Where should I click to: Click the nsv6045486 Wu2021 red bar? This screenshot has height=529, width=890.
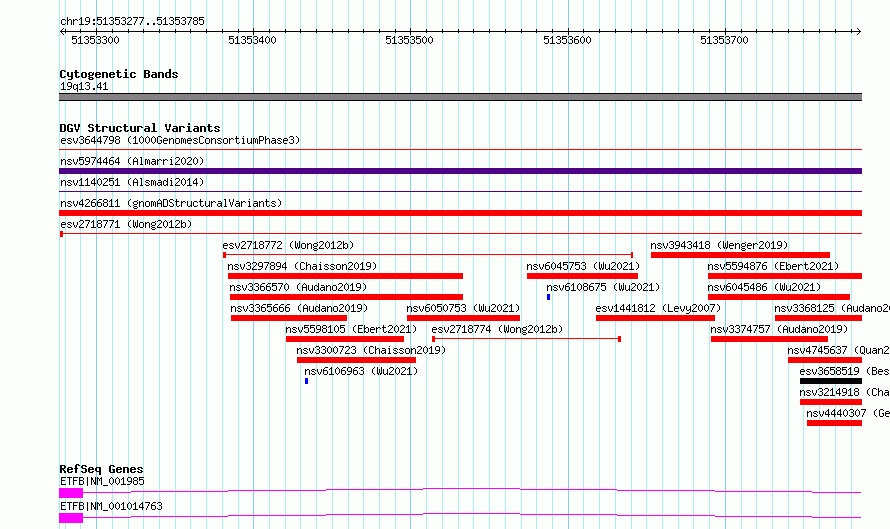779,297
